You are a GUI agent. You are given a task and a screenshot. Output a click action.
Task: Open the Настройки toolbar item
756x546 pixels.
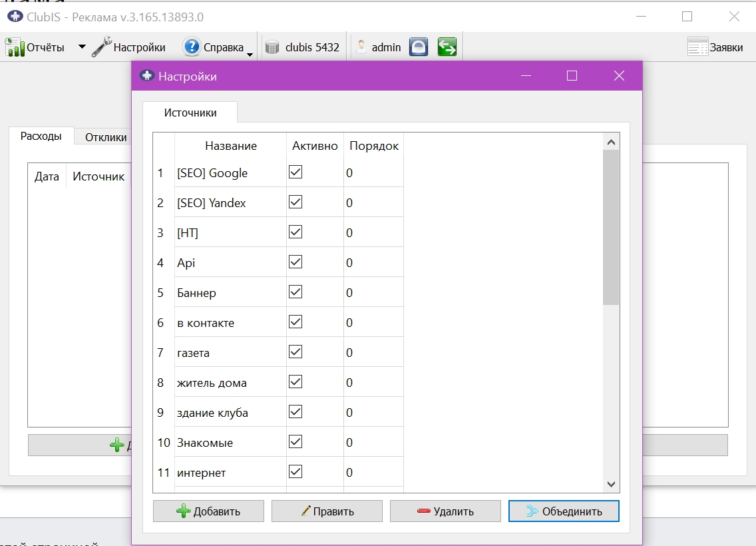pyautogui.click(x=128, y=47)
